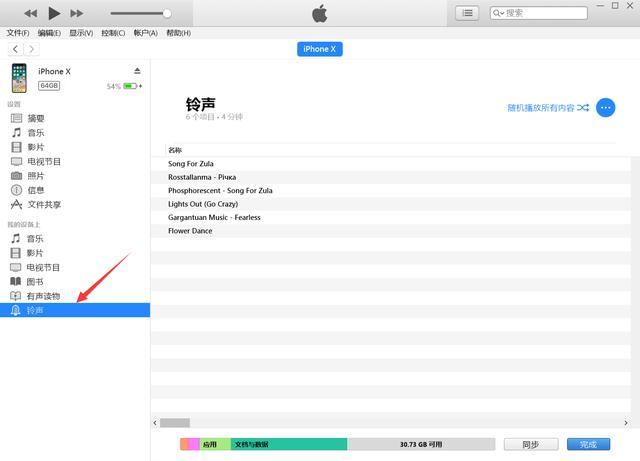Click the 文档与数据 storage segment

point(289,444)
